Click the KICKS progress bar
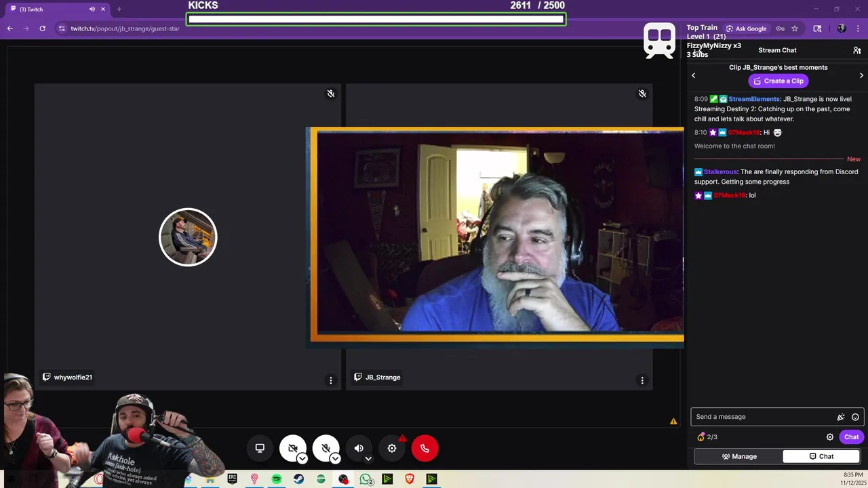Screen dimensions: 868x488 coord(376,19)
